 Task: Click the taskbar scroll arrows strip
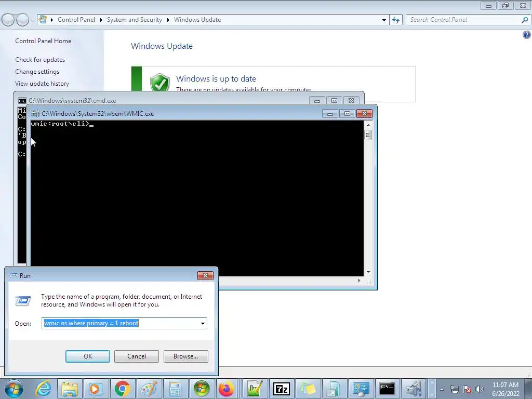click(x=432, y=389)
